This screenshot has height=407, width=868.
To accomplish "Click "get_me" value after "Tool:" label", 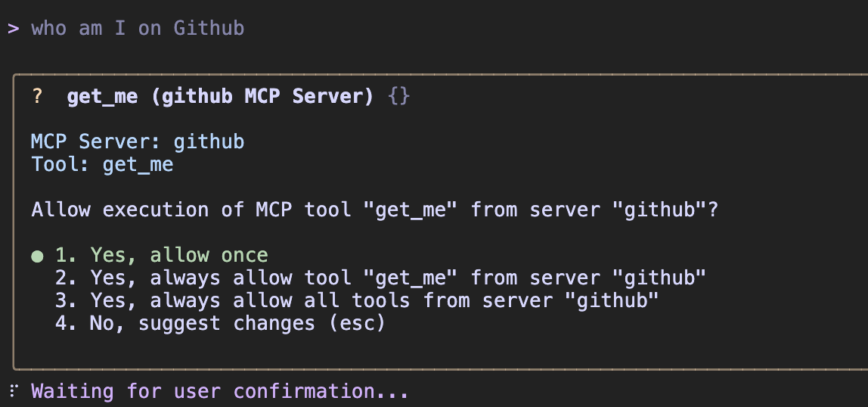I will click(x=138, y=165).
